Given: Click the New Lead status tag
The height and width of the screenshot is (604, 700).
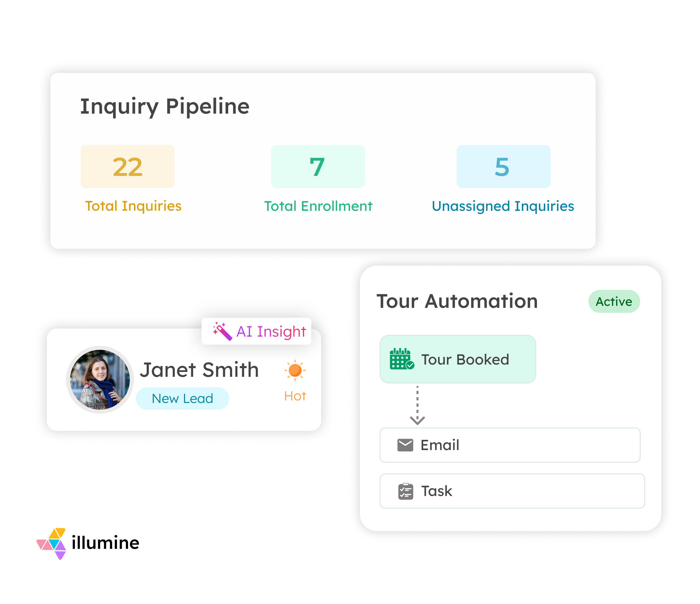Looking at the screenshot, I should [x=182, y=398].
